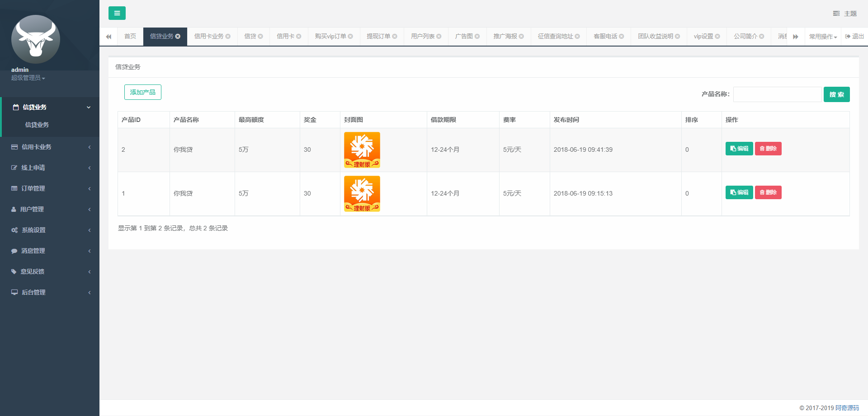Click the 消息管理 chat bubble icon
The height and width of the screenshot is (416, 868).
point(14,251)
